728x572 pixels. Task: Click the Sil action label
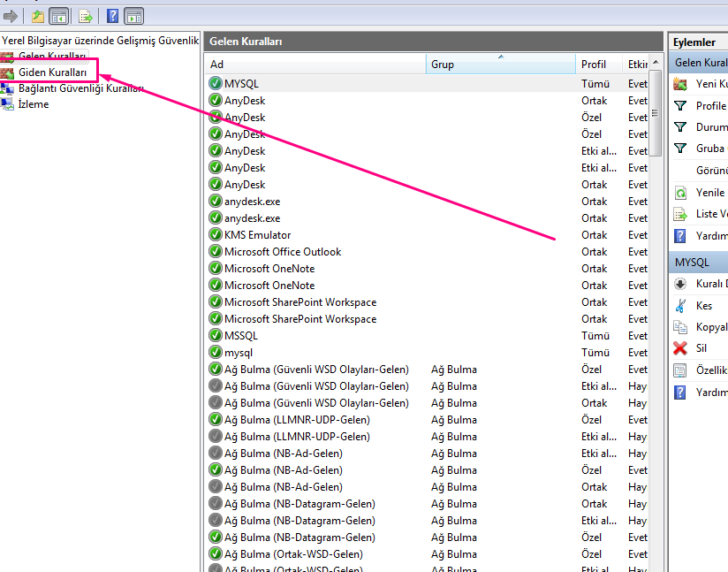coord(701,348)
